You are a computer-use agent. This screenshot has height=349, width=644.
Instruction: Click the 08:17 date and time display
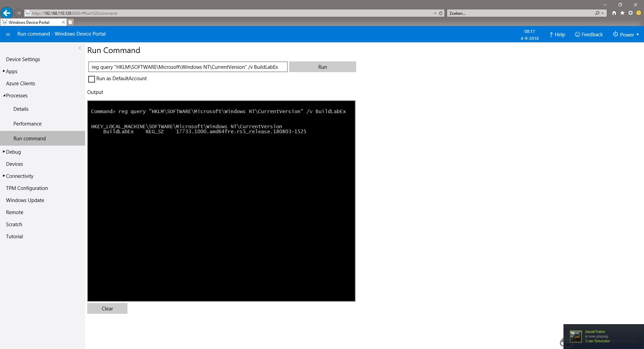pos(530,35)
